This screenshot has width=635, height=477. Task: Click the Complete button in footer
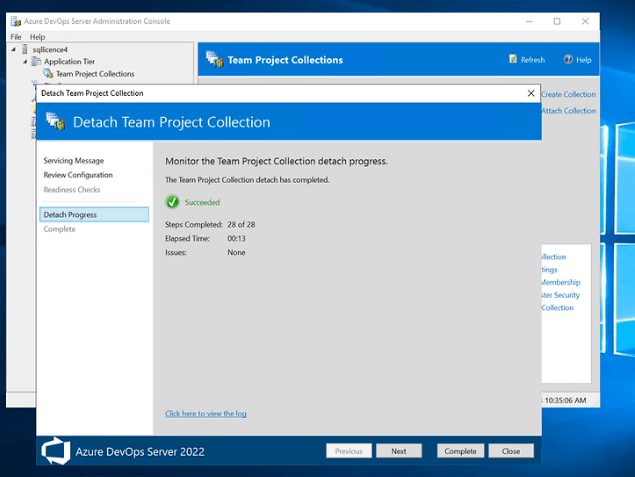pyautogui.click(x=460, y=451)
